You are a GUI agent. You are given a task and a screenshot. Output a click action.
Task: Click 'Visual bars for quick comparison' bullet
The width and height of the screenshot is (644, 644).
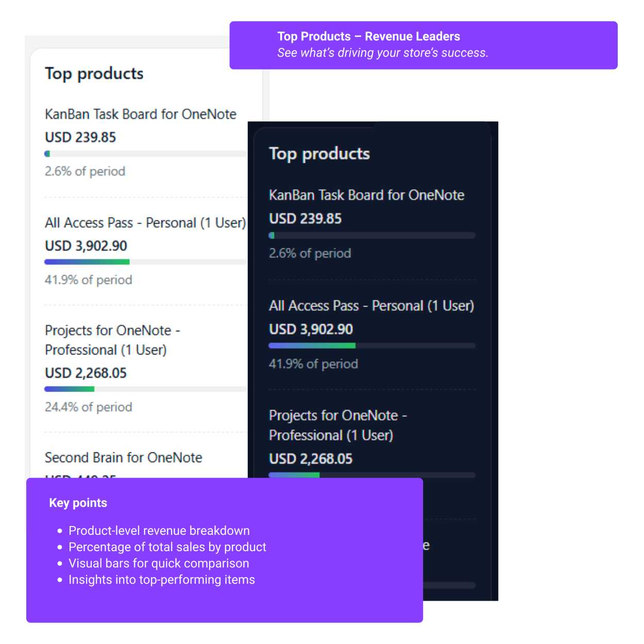(159, 563)
